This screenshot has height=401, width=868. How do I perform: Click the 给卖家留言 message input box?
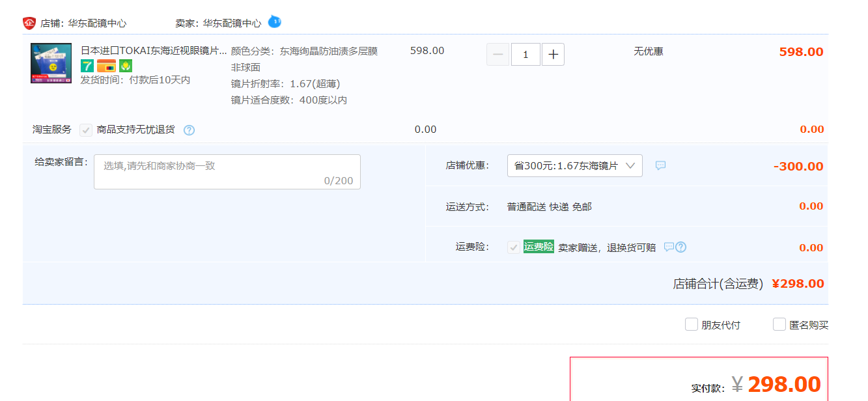point(227,172)
